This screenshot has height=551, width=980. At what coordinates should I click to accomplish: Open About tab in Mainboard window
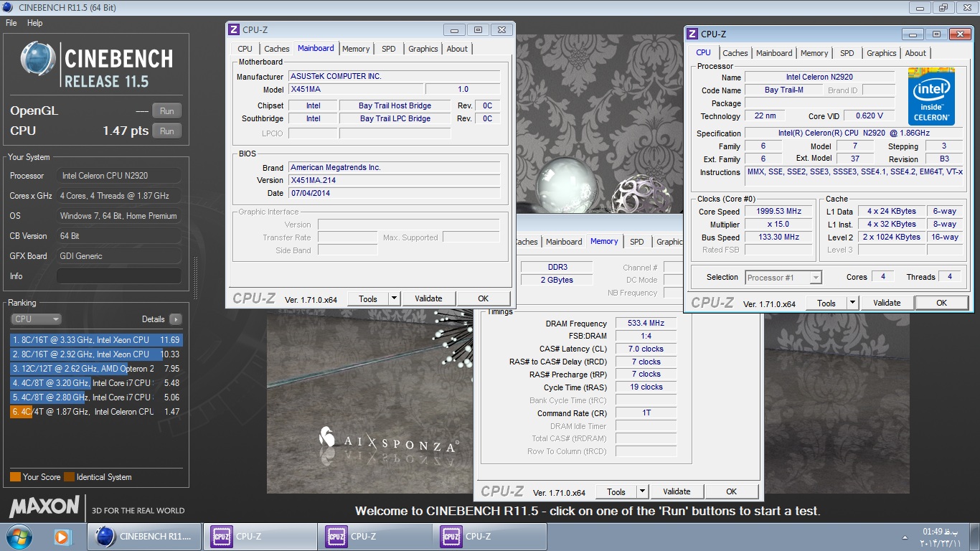pyautogui.click(x=457, y=49)
